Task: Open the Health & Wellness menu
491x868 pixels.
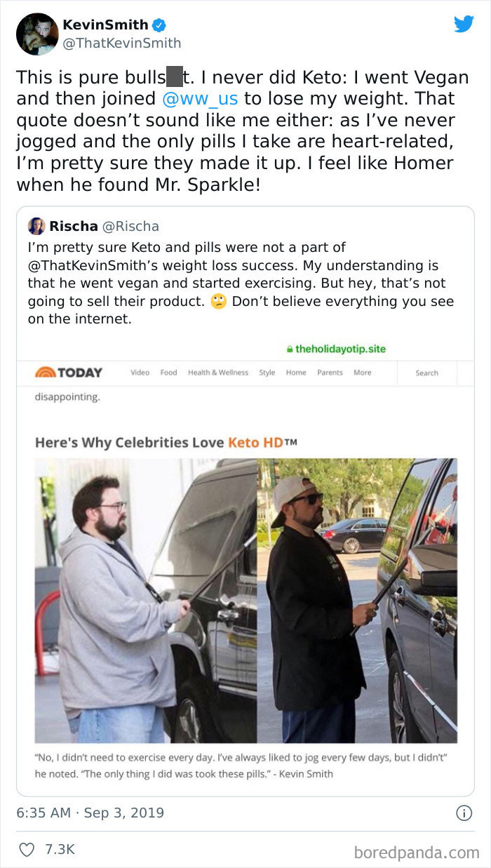Action: click(x=217, y=373)
